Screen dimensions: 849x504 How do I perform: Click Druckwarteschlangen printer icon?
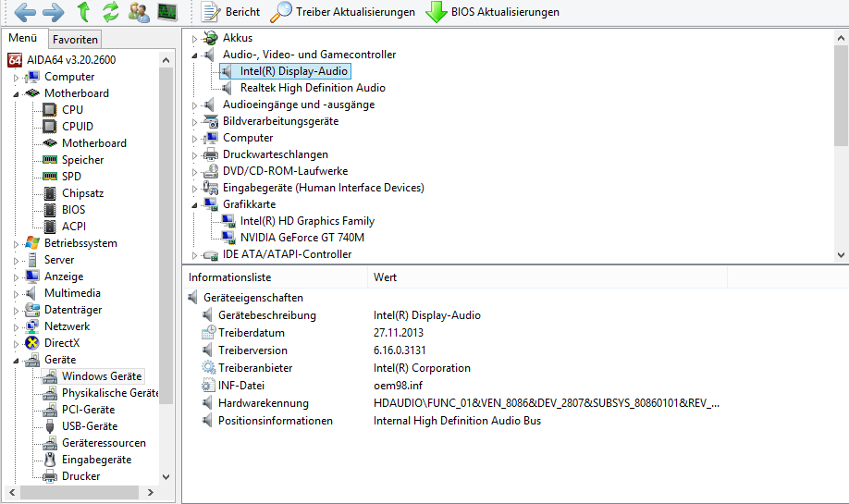click(211, 154)
